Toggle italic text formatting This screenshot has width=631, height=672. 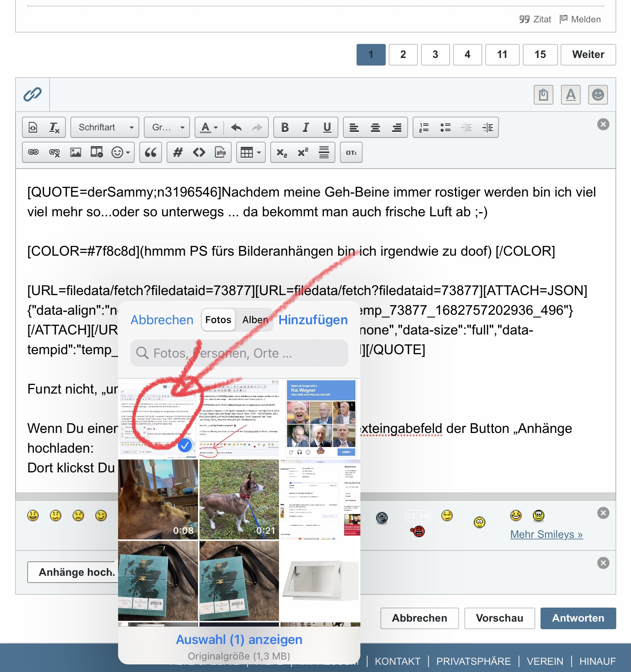[306, 128]
